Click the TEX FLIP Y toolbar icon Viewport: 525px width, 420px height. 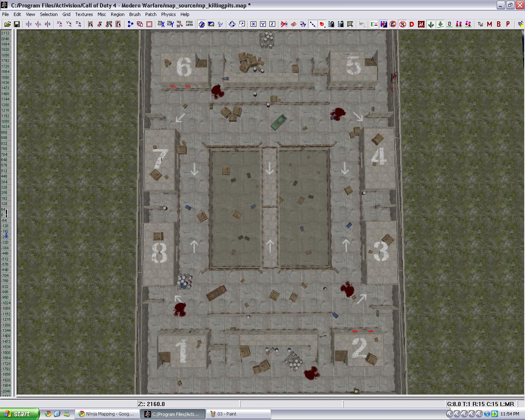170,24
